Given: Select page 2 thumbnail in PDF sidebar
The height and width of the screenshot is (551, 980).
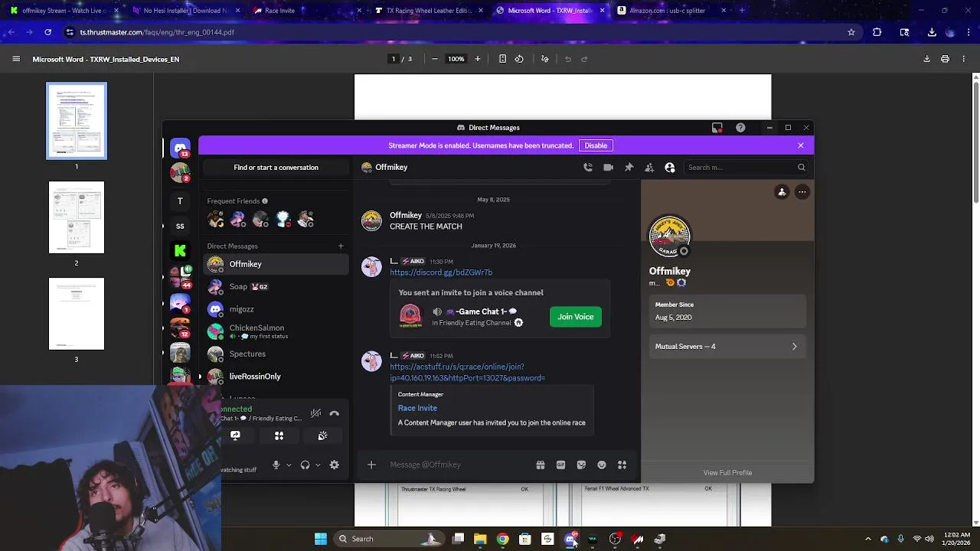Looking at the screenshot, I should (x=77, y=217).
